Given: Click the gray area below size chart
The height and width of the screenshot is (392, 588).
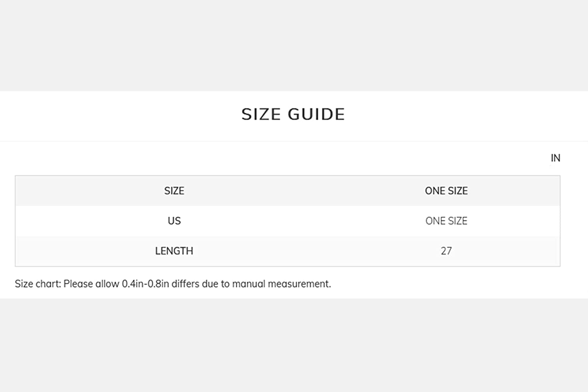Looking at the screenshot, I should coord(294,345).
